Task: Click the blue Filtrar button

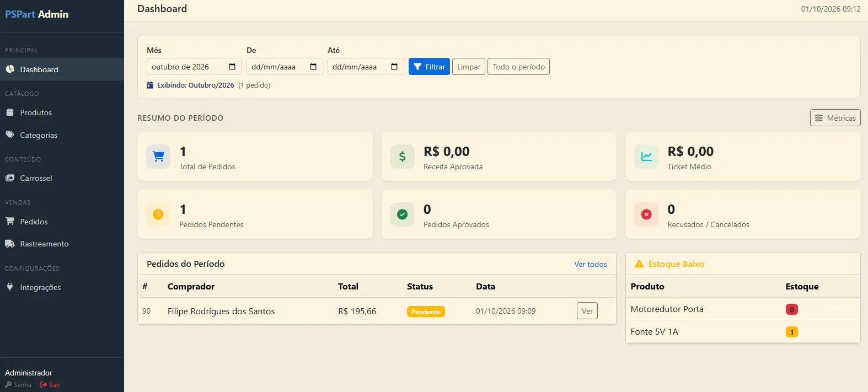Action: (429, 67)
